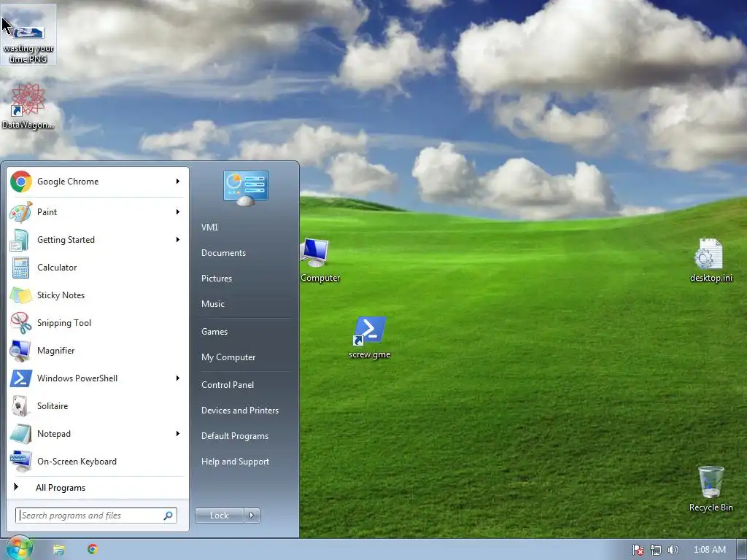Click the user account picture in Start menu

[x=245, y=188]
